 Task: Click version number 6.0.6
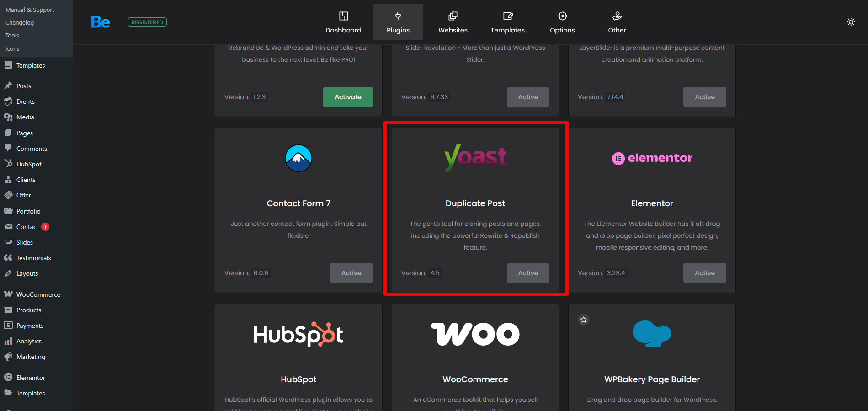pyautogui.click(x=261, y=273)
